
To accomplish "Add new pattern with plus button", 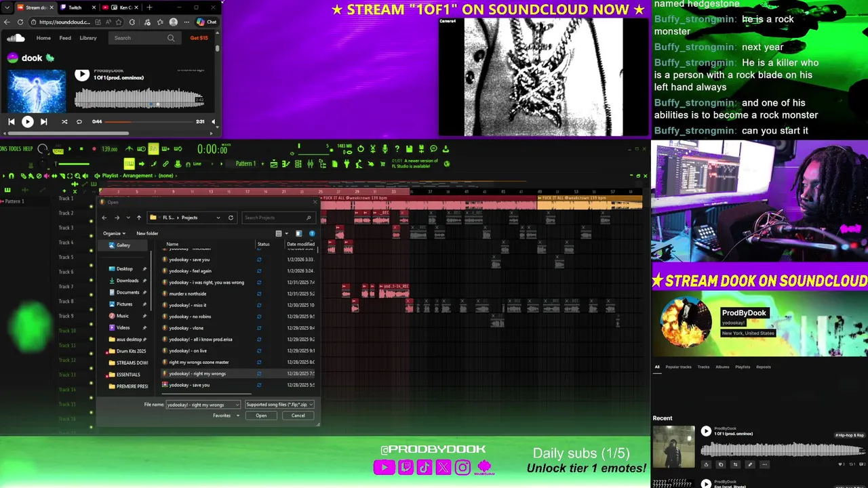I will coord(262,163).
